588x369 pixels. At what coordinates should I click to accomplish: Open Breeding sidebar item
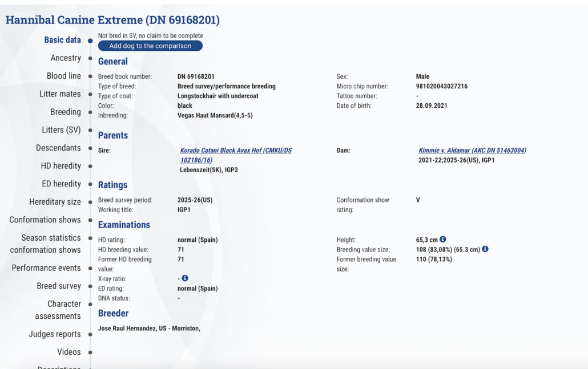pyautogui.click(x=65, y=112)
